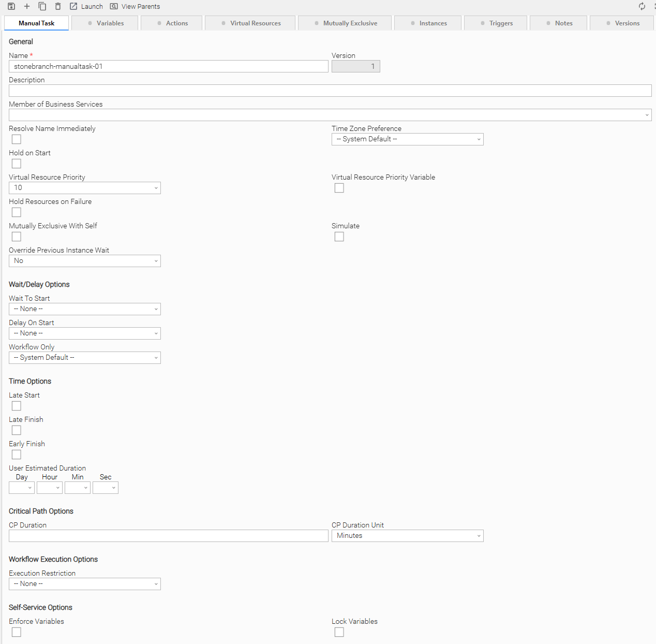Click the Refresh icon at top right
This screenshot has width=656, height=644.
642,6
